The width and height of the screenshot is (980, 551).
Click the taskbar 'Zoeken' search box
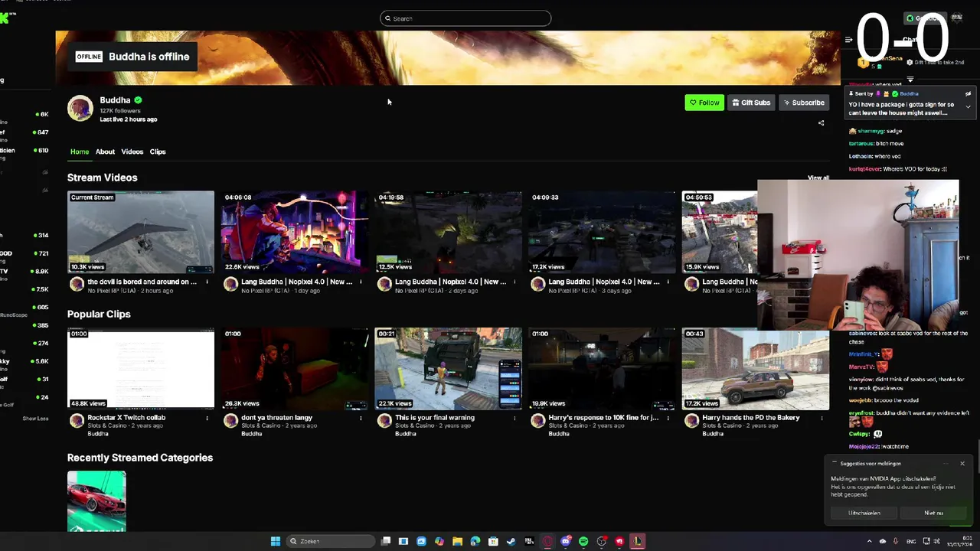332,541
